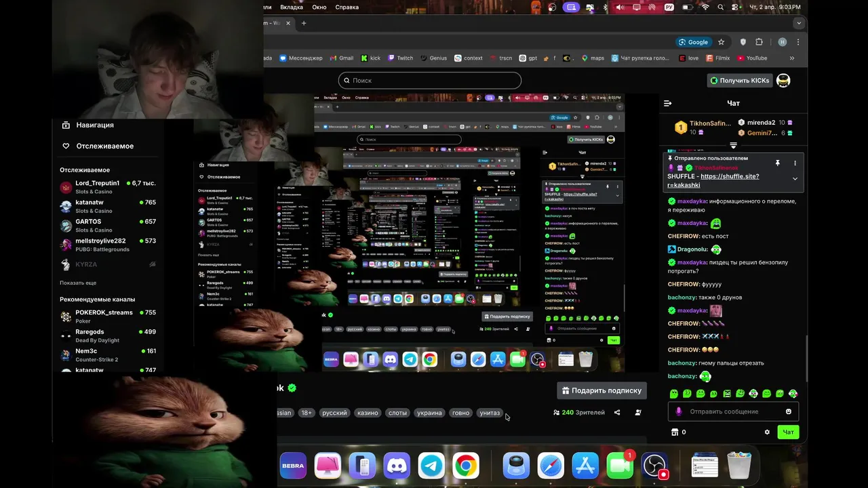Open the Wi-Fi menu in the menu bar
The image size is (868, 488).
tap(705, 7)
